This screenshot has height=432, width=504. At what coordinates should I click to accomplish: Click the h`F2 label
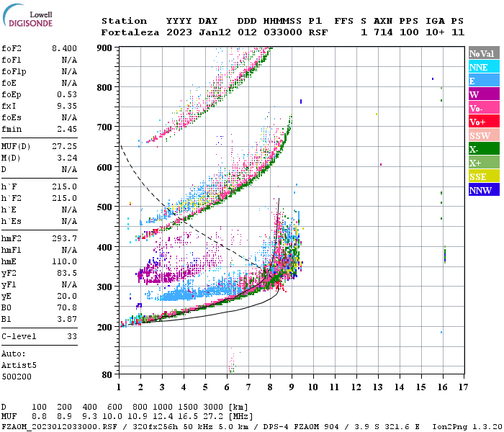(x=12, y=198)
